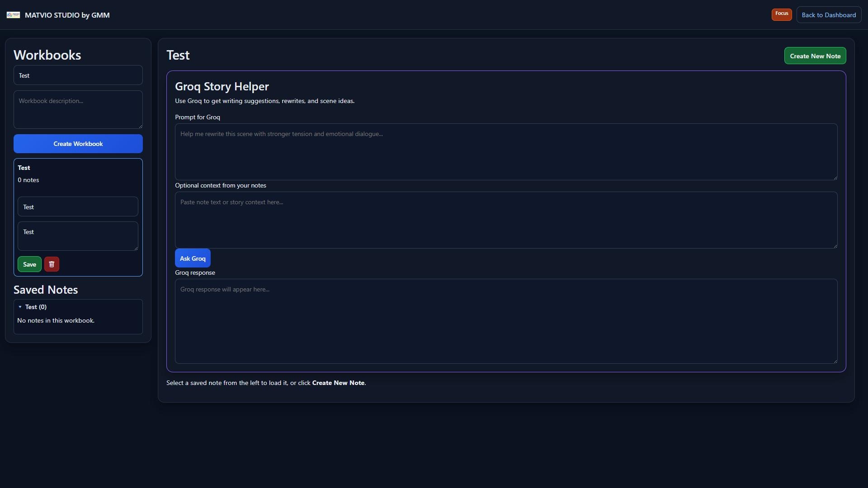Click 'Optional context from your notes' label
868x488 pixels.
(x=221, y=185)
